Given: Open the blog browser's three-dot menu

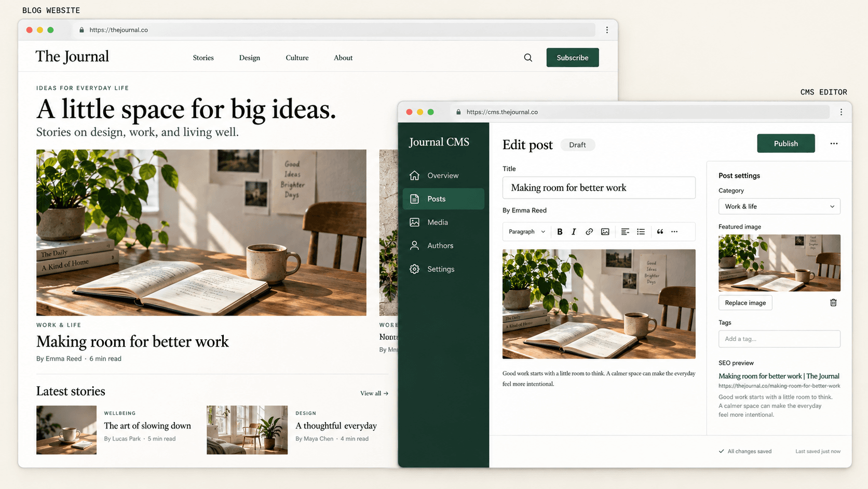Looking at the screenshot, I should point(607,30).
